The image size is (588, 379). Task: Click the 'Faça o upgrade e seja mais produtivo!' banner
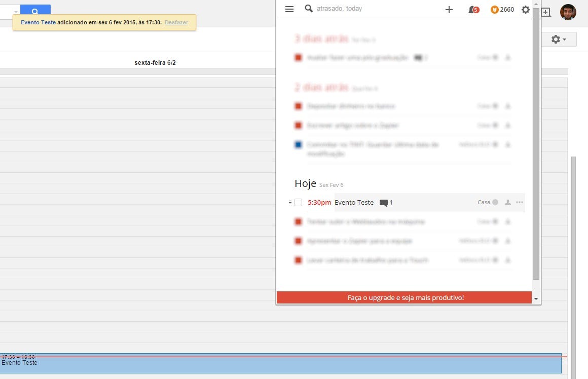[x=405, y=297]
